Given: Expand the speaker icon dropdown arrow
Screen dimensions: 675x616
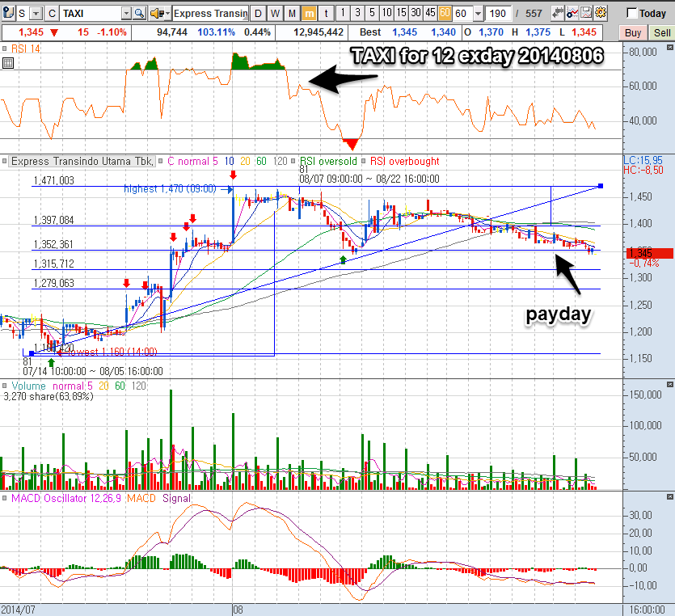Looking at the screenshot, I should tap(168, 14).
